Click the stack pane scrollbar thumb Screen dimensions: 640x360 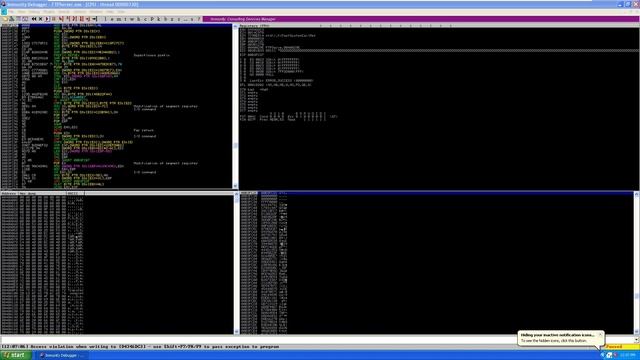[x=637, y=296]
